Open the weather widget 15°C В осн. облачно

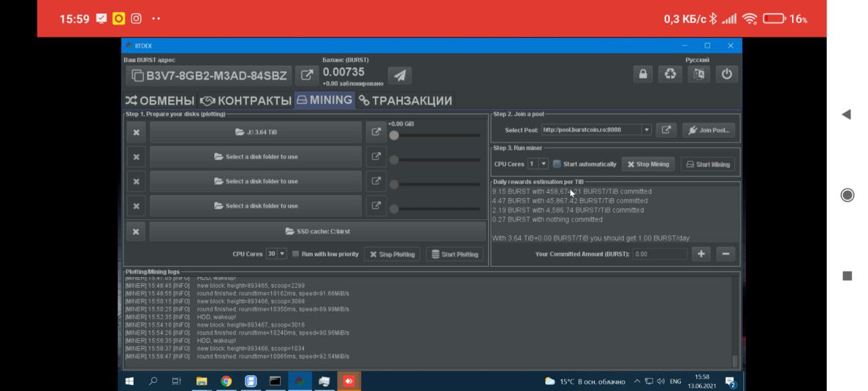pos(585,381)
